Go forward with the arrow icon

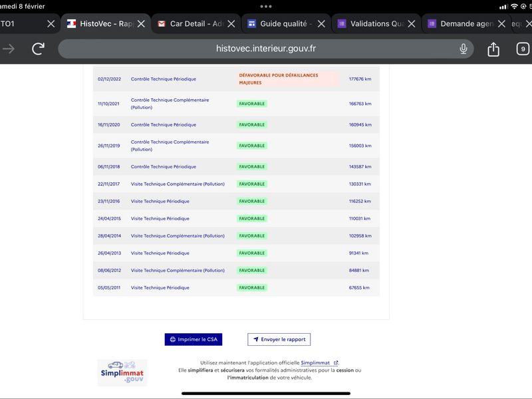(9, 49)
